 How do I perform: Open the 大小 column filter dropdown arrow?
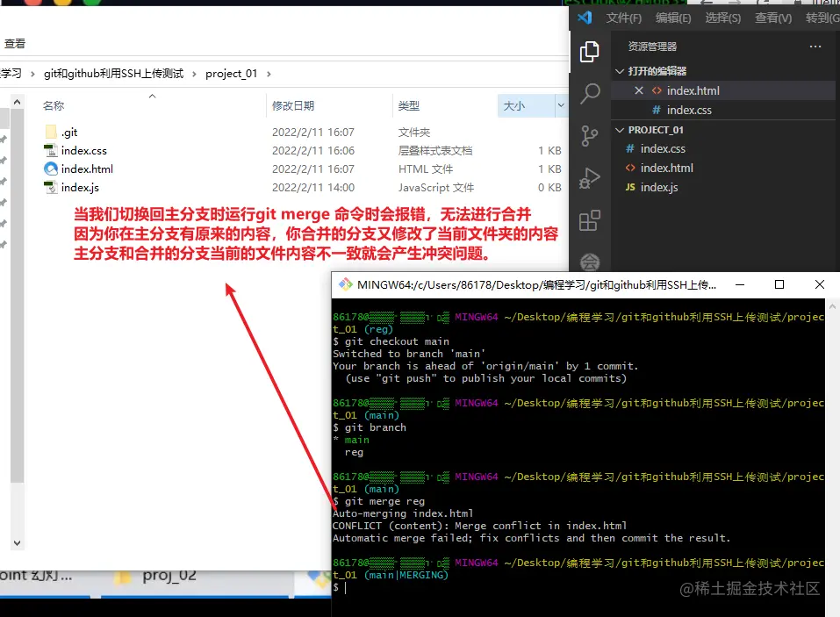[561, 105]
